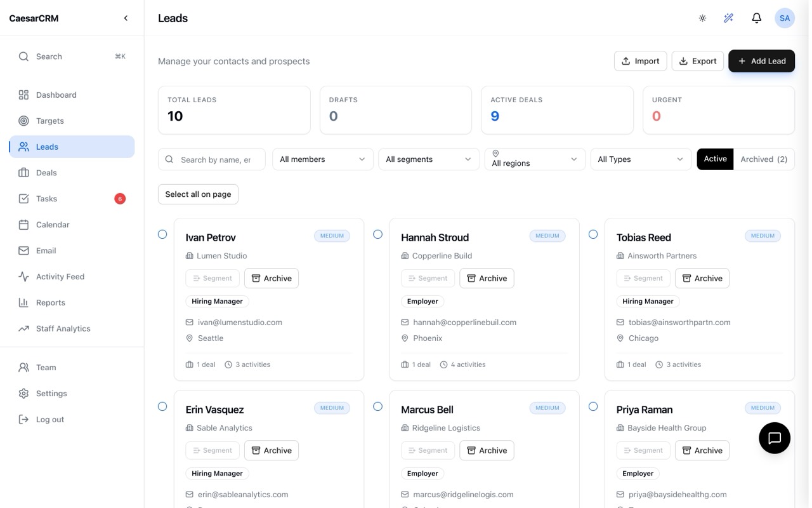
Task: Click the Email envelope icon in sidebar
Action: 23,251
